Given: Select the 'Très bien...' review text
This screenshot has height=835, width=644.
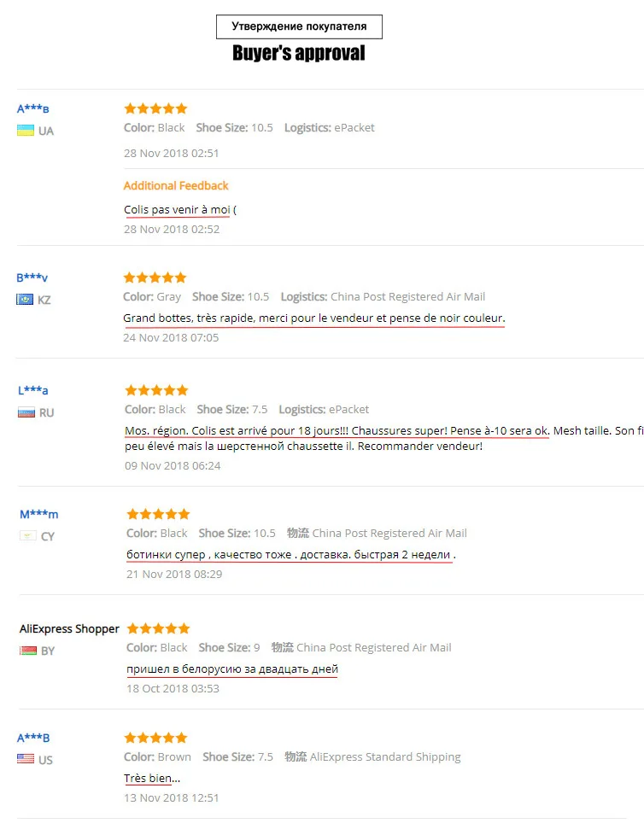Looking at the screenshot, I should 152,778.
